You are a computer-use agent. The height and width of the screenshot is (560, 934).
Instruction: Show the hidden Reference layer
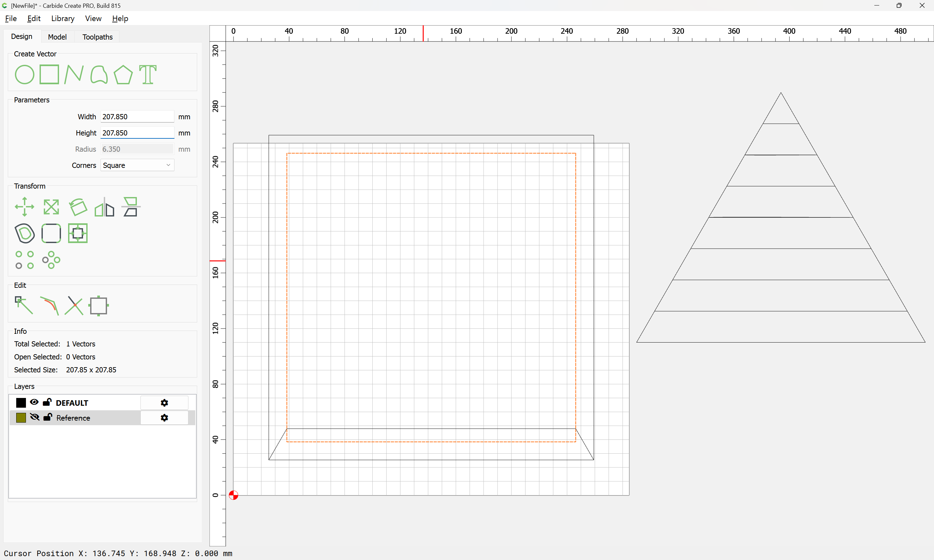click(35, 417)
